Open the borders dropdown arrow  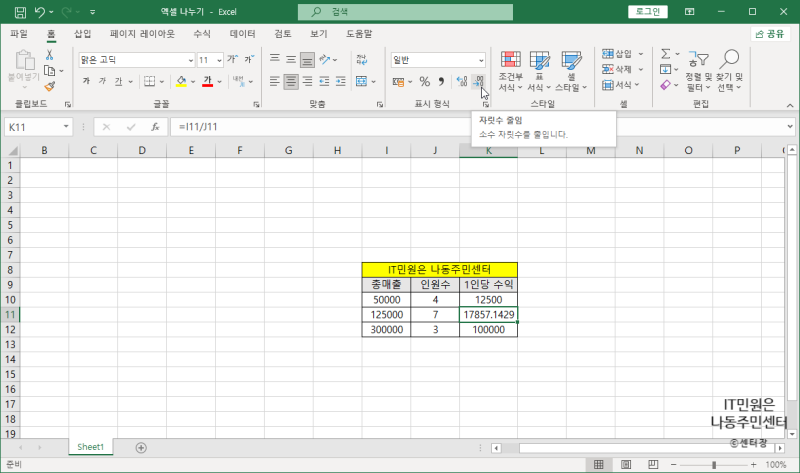click(x=162, y=82)
